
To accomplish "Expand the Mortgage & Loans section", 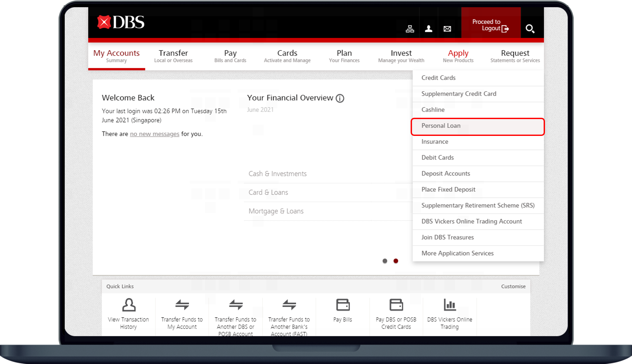I will (x=276, y=211).
